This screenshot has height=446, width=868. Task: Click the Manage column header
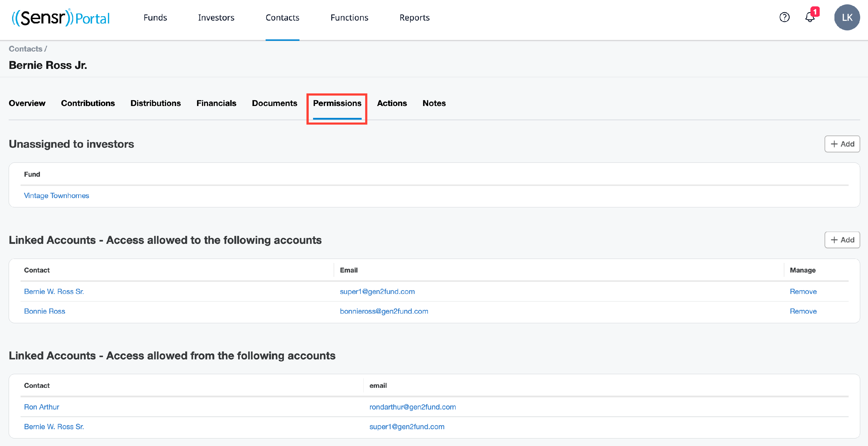pyautogui.click(x=803, y=270)
